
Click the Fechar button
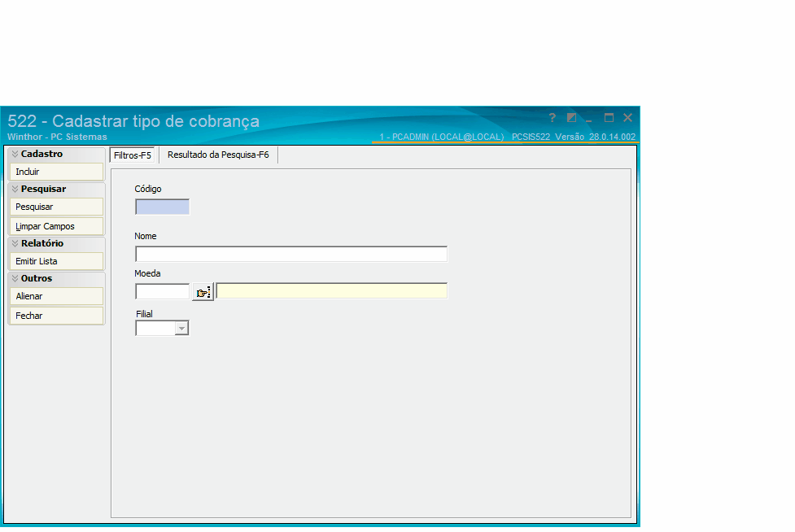pyautogui.click(x=56, y=315)
